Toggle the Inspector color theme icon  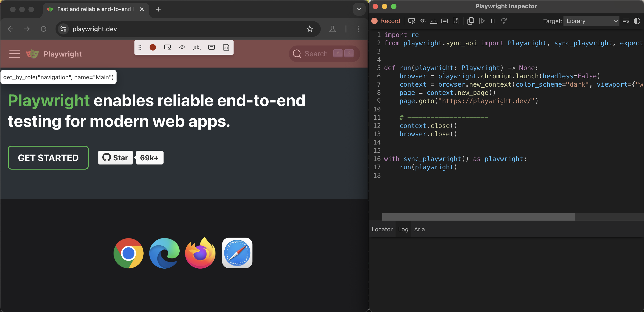(x=637, y=21)
